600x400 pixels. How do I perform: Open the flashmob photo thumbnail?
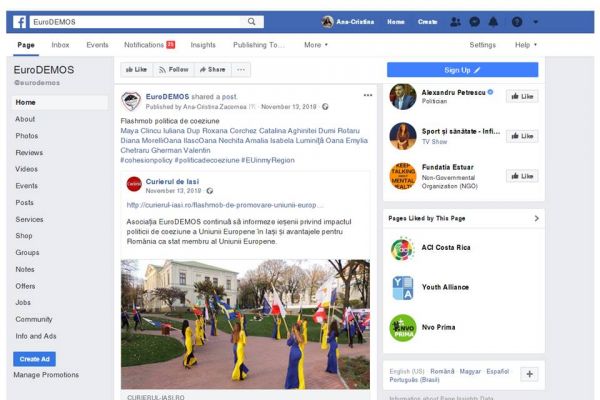pos(245,325)
